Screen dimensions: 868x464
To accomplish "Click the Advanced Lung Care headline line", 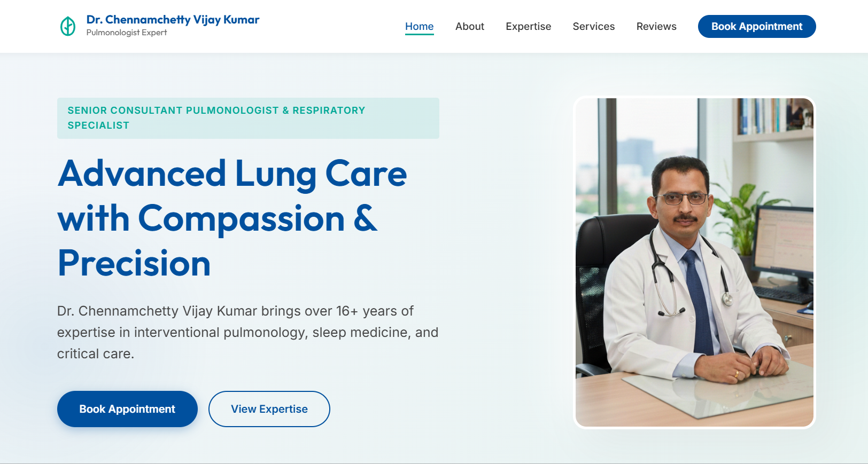I will pyautogui.click(x=232, y=174).
